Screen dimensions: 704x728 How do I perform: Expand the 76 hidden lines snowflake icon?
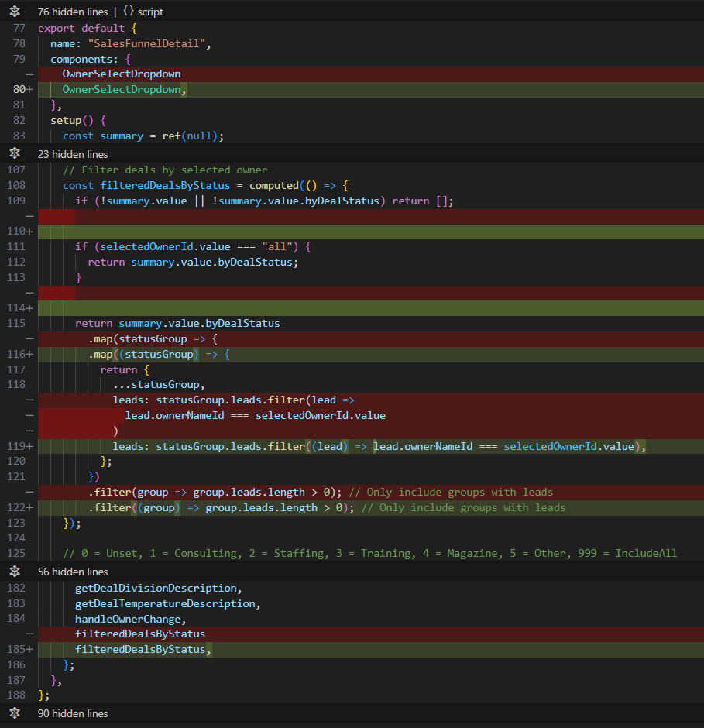coord(14,12)
